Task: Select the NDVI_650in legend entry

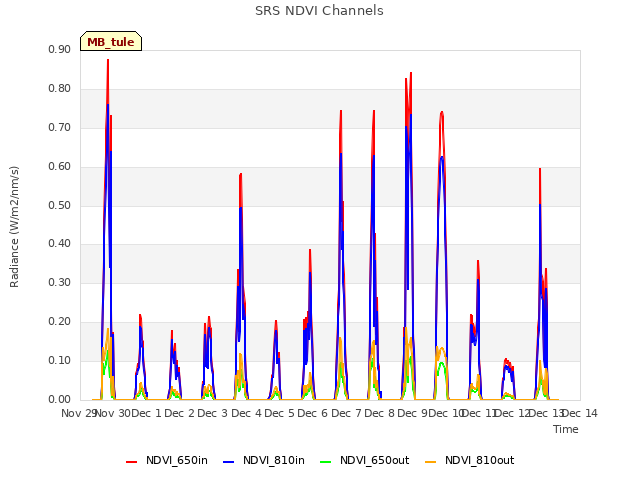Action: [167, 460]
